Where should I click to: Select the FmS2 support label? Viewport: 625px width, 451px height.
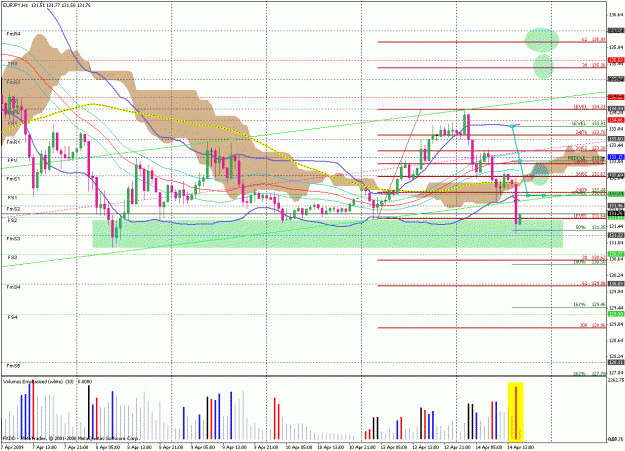[14, 209]
